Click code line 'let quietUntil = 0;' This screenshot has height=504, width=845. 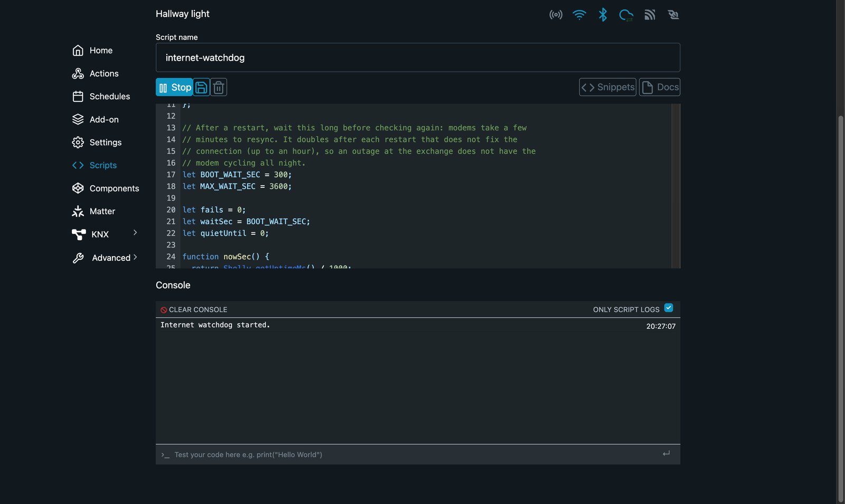click(x=226, y=233)
